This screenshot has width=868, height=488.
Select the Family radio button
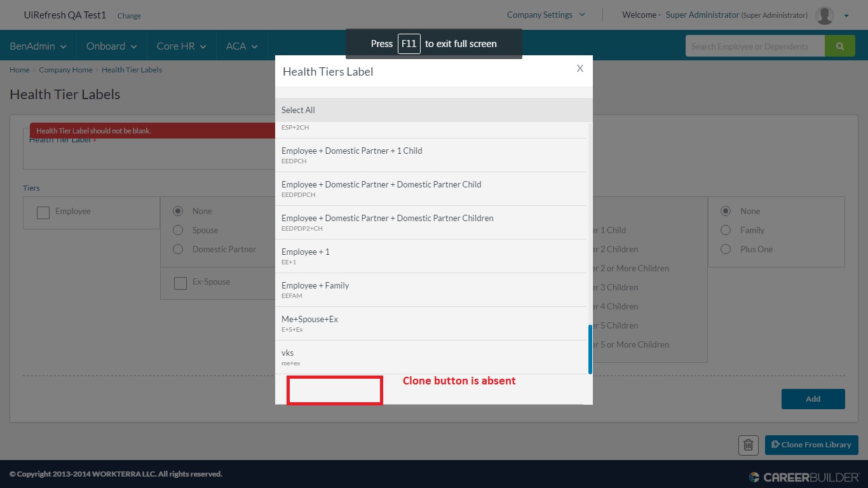click(x=726, y=230)
